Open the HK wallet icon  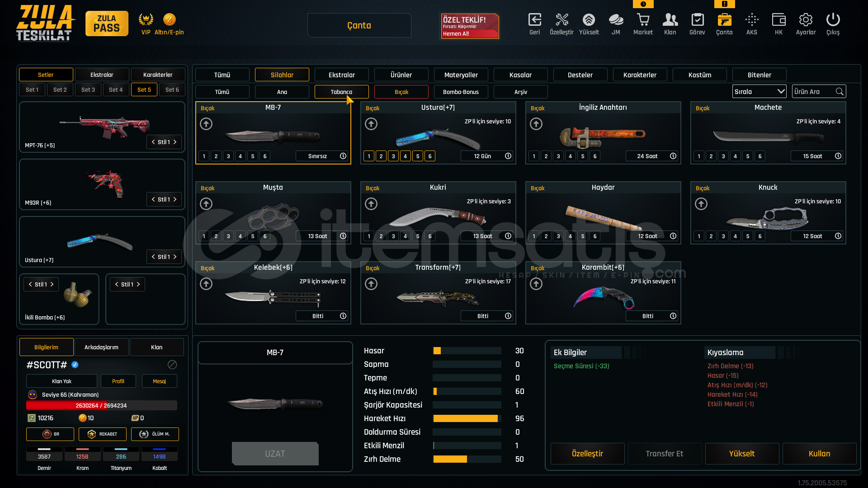(778, 20)
